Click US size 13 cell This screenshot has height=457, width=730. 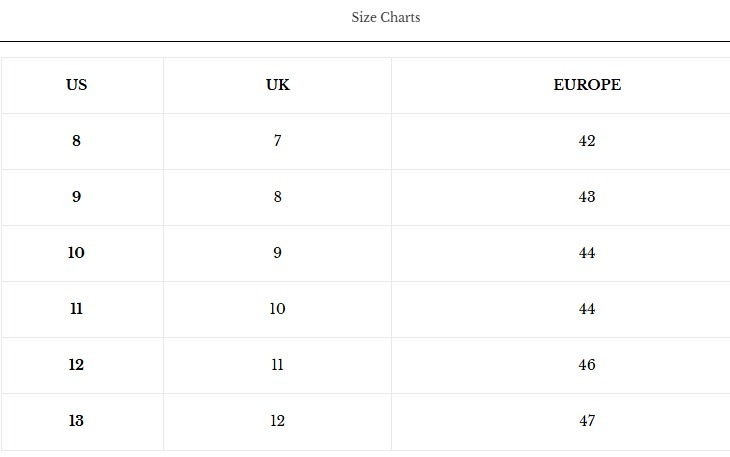(x=77, y=421)
